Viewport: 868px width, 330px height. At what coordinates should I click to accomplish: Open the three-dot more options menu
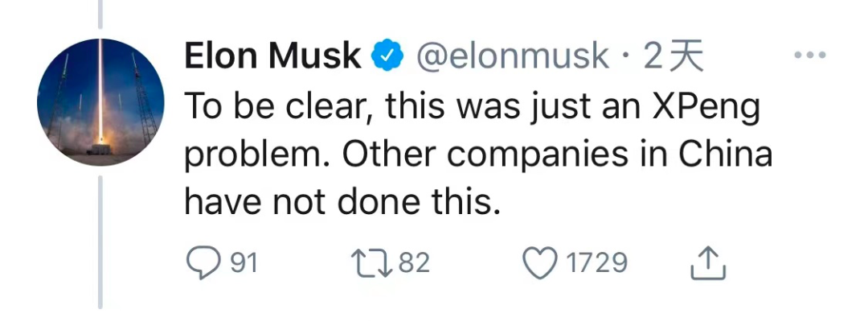coord(810,56)
